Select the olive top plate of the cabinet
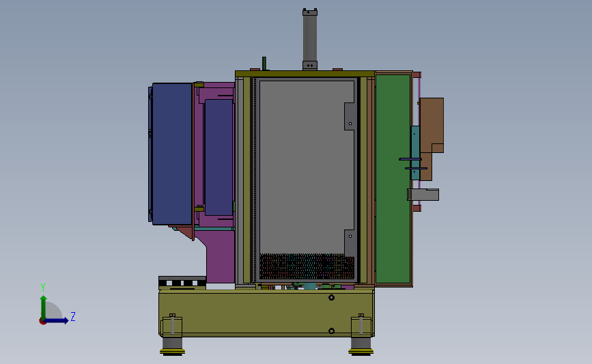 tap(305, 74)
